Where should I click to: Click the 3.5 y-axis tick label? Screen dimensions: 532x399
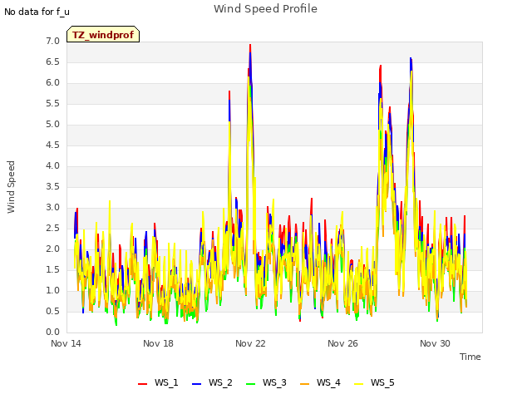point(52,186)
